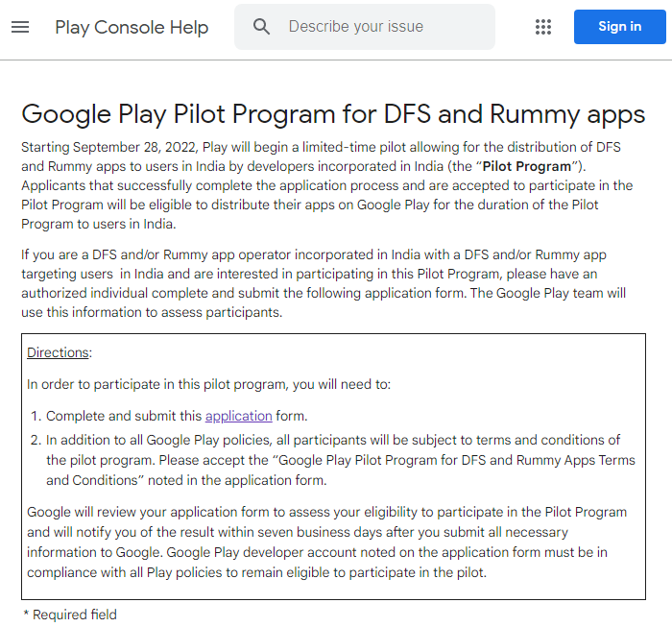672x627 pixels.
Task: Click the 'Google will review your application' paragraph
Action: 327,543
